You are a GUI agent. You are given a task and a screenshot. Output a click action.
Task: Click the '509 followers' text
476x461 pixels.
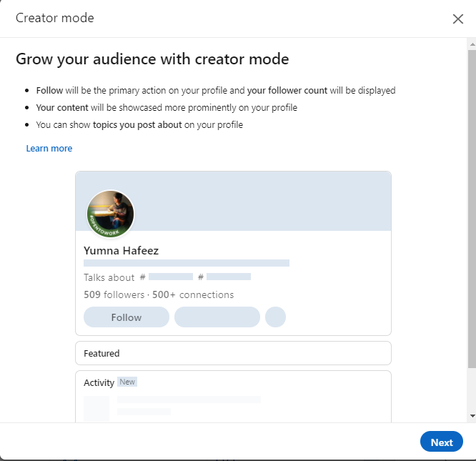(114, 294)
